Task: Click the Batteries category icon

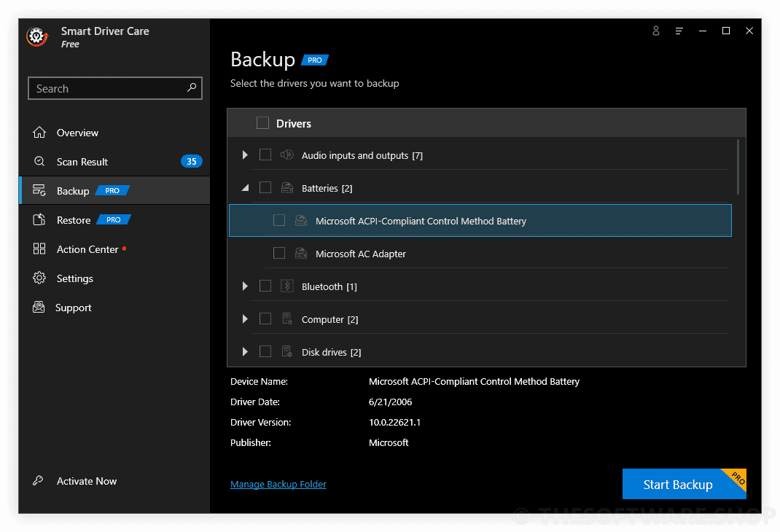Action: tap(287, 188)
